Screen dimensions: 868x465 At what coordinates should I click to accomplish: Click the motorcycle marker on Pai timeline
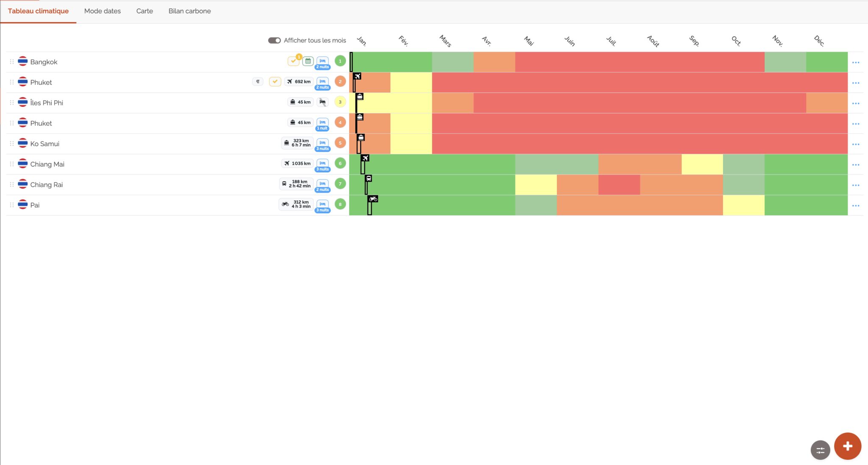click(373, 199)
